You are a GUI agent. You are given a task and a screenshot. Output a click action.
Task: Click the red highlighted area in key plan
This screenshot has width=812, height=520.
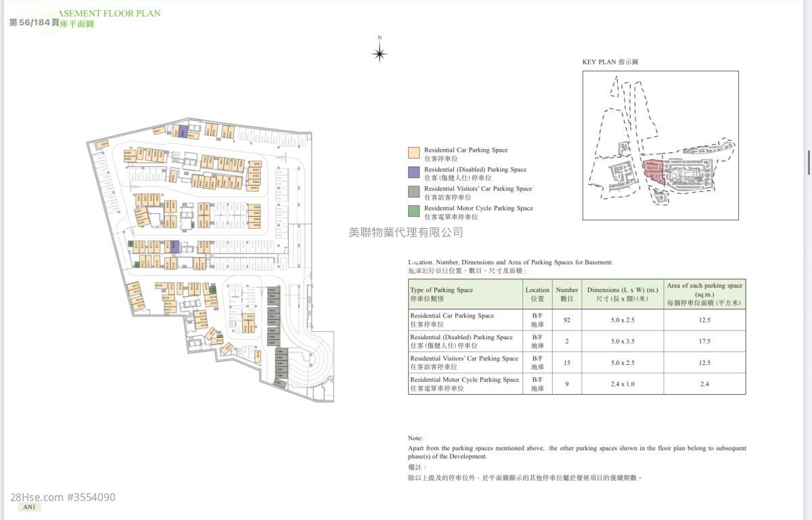652,169
